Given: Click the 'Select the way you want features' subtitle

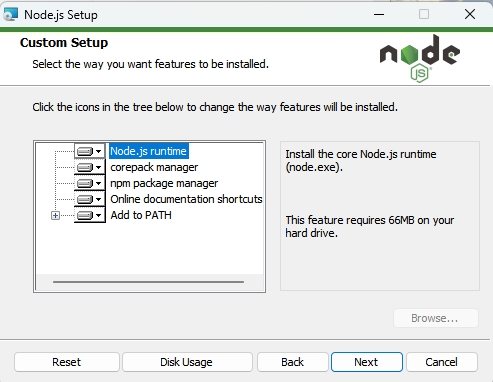Looking at the screenshot, I should tap(150, 64).
